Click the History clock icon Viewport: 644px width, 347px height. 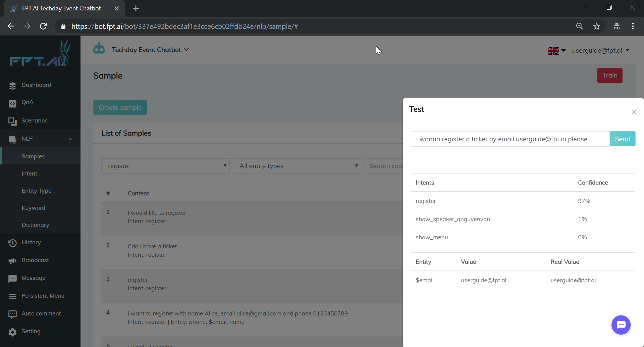pos(12,243)
